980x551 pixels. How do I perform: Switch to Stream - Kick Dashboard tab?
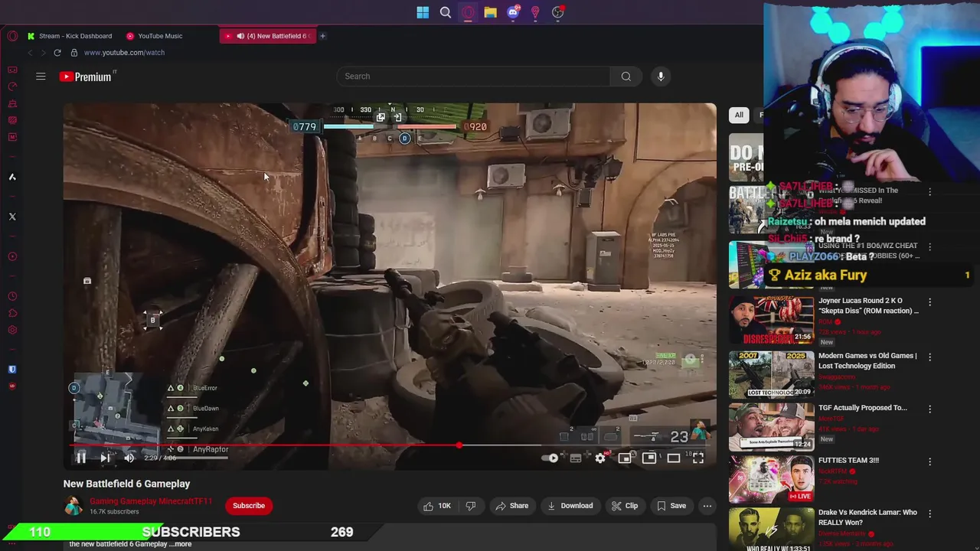69,36
